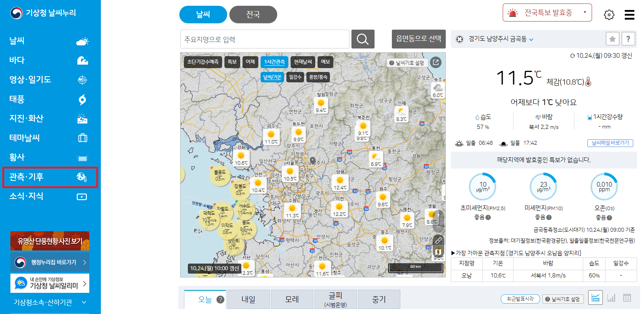Screen dimensions: 644x314
Task: Toggle the 예보 map layer
Action: click(x=325, y=62)
